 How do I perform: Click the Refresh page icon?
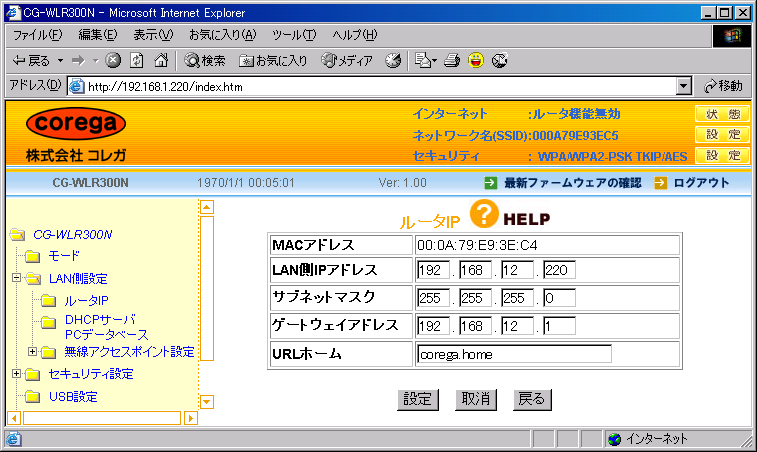(x=137, y=60)
